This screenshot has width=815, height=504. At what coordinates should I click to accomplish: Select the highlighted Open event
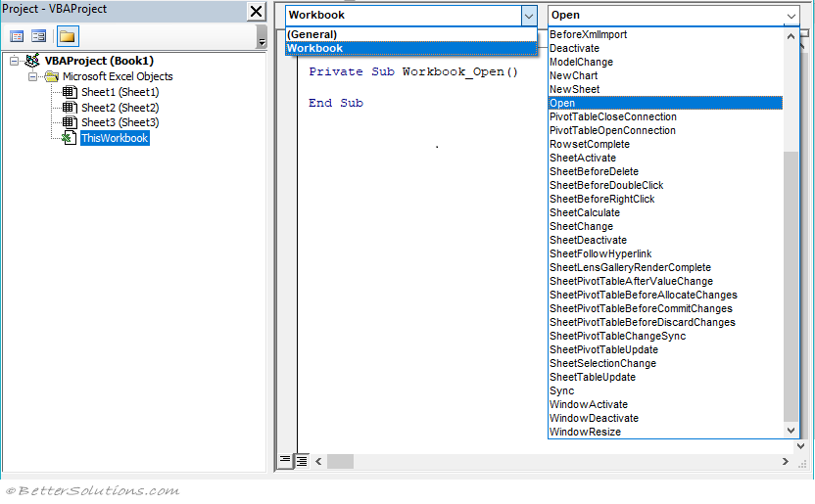(x=665, y=104)
